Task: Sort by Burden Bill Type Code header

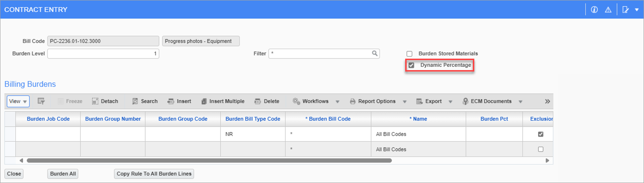Action: click(253, 119)
